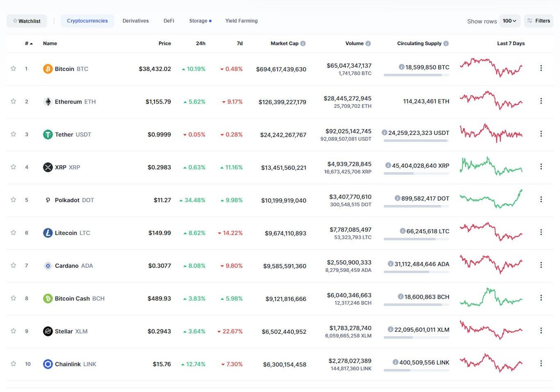Open the Market Cap info tooltip icon
Image resolution: width=560 pixels, height=392 pixels.
(x=302, y=43)
